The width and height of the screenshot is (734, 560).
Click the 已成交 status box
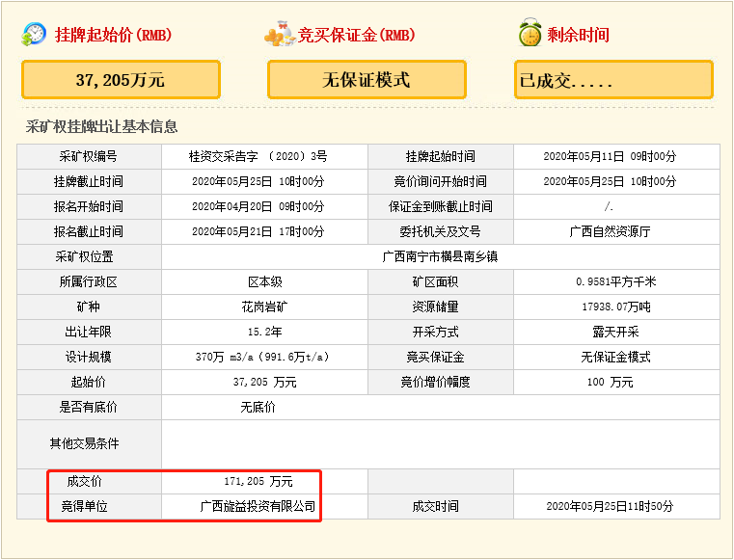click(x=613, y=80)
